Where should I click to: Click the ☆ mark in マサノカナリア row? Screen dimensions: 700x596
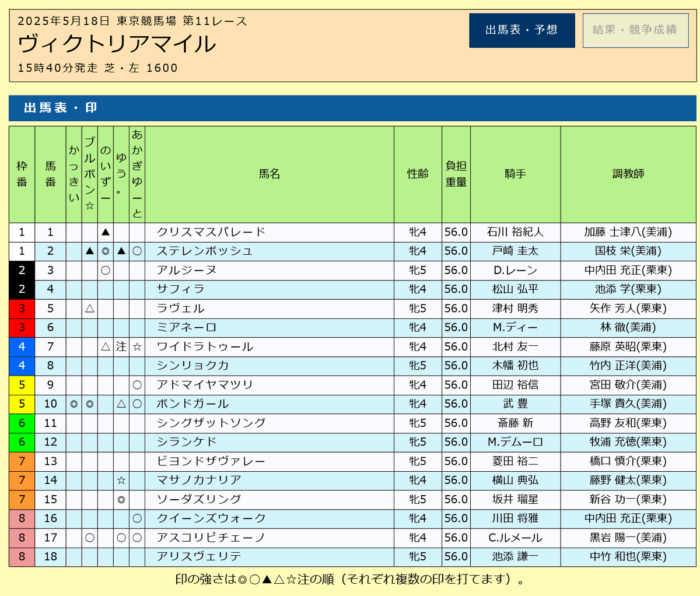pos(121,481)
